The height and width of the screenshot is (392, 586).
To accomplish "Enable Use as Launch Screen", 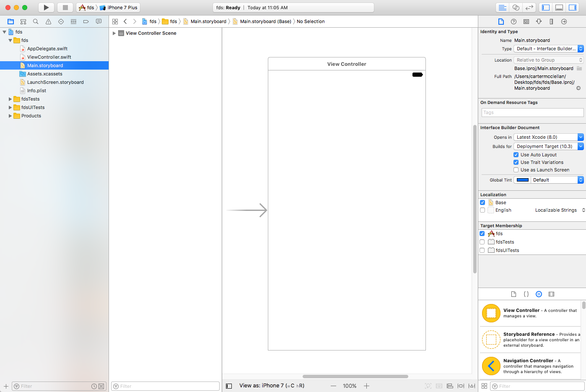I will (516, 170).
